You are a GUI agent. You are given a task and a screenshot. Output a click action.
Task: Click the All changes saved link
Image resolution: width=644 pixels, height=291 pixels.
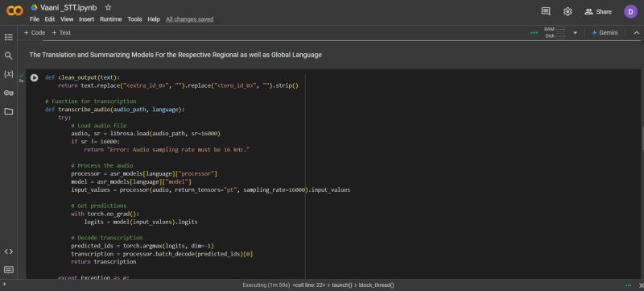(189, 19)
